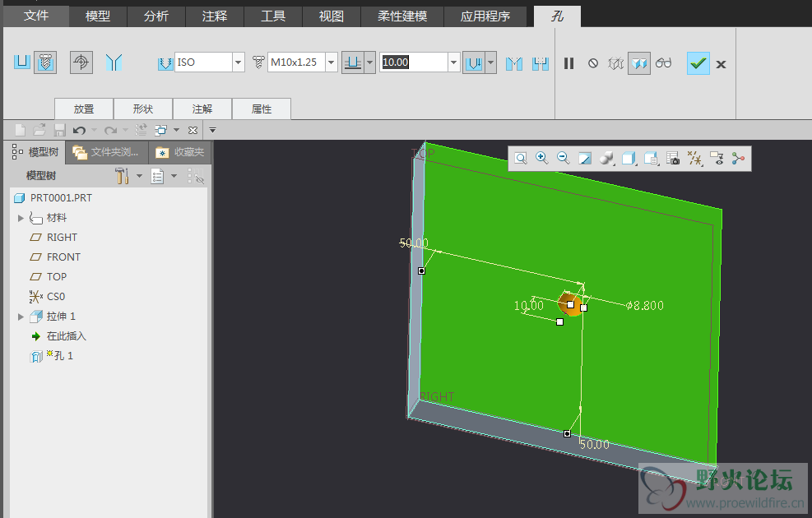Toggle tapping icon beside ISO field
This screenshot has height=518, width=812.
coord(165,63)
